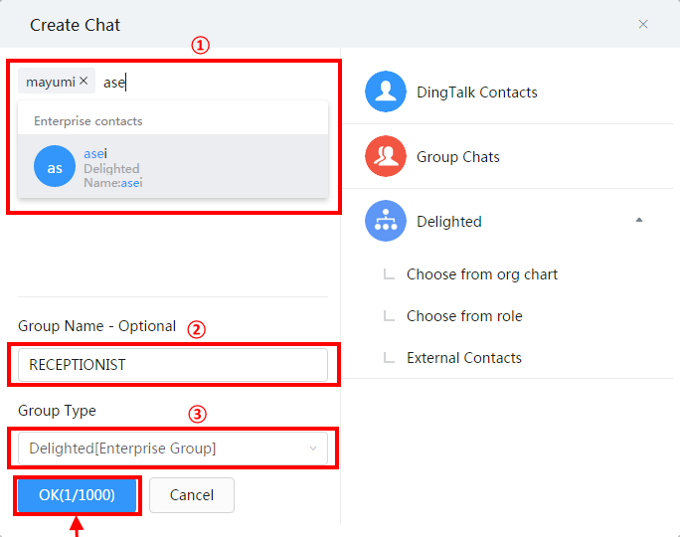This screenshot has width=680, height=537.
Task: Remove the mayumi tag with its x
Action: (84, 81)
